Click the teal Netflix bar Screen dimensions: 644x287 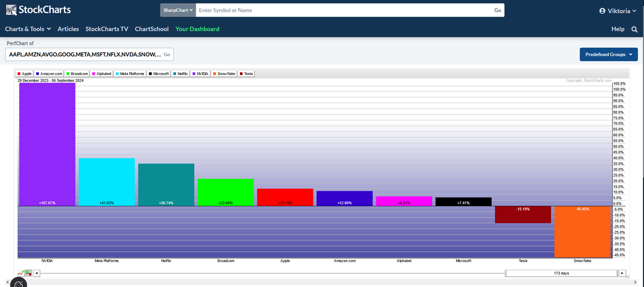tap(166, 185)
